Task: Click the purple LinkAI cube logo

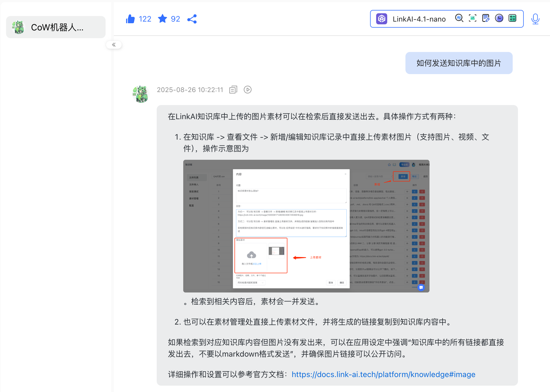Action: click(x=382, y=19)
